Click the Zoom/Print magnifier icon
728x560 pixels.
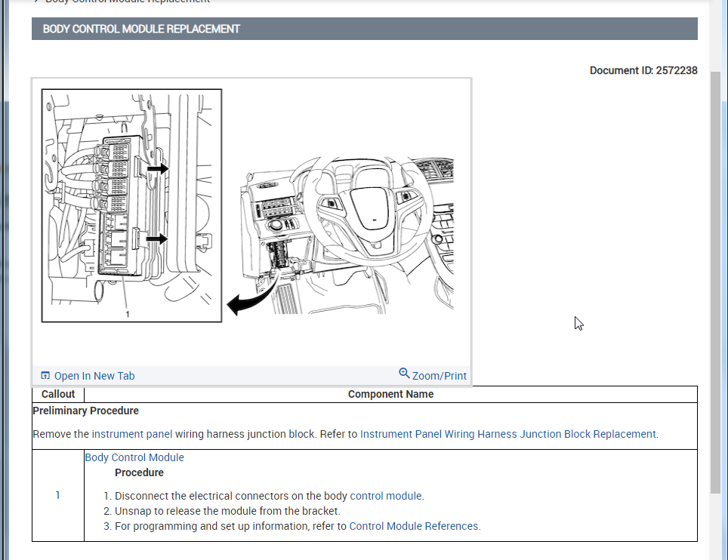pos(404,374)
